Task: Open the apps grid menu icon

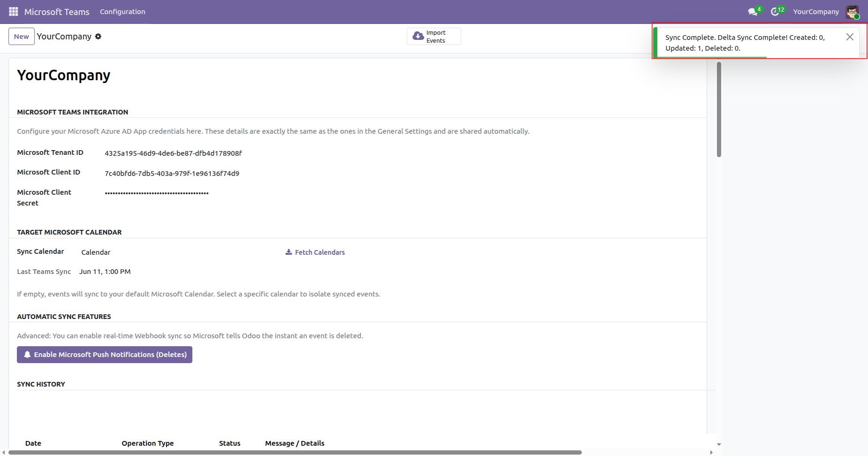Action: [x=14, y=12]
